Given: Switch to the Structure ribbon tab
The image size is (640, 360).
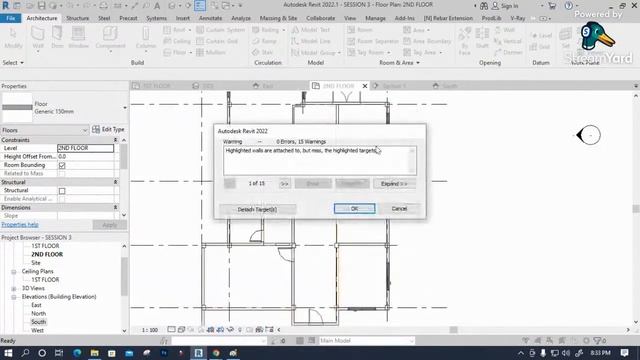Looking at the screenshot, I should (x=78, y=18).
